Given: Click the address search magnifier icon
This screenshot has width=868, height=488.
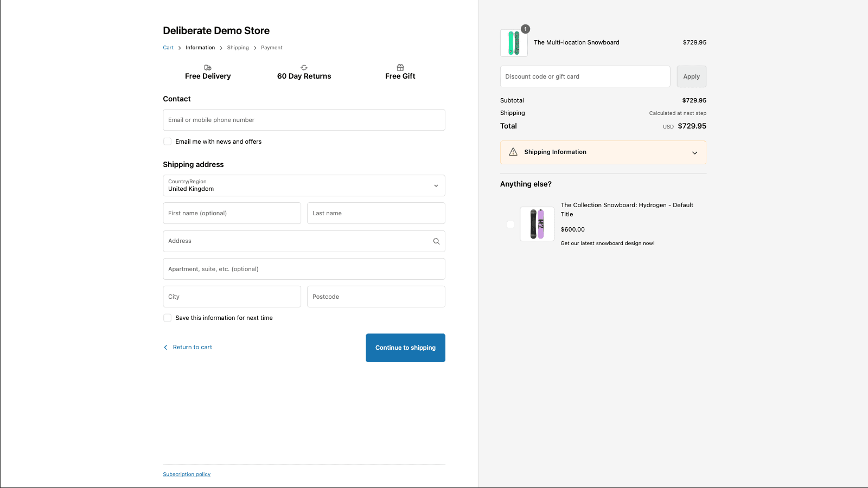Looking at the screenshot, I should (436, 241).
